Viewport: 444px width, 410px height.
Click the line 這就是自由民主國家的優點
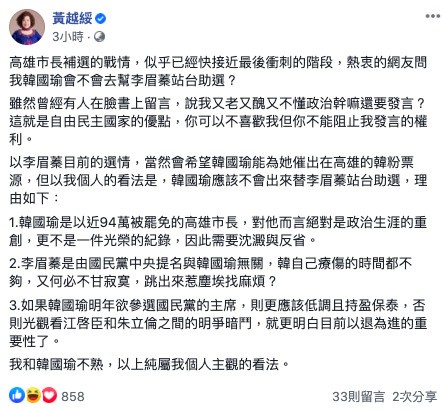[218, 121]
